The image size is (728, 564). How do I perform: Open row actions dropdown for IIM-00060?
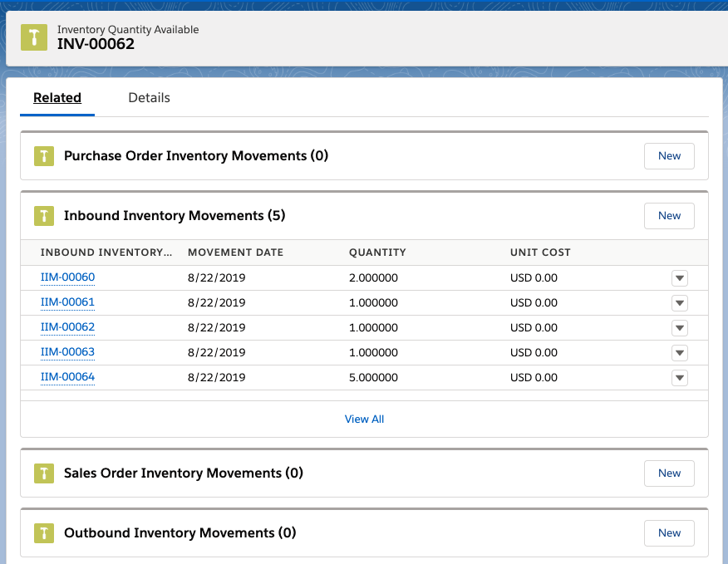coord(680,278)
